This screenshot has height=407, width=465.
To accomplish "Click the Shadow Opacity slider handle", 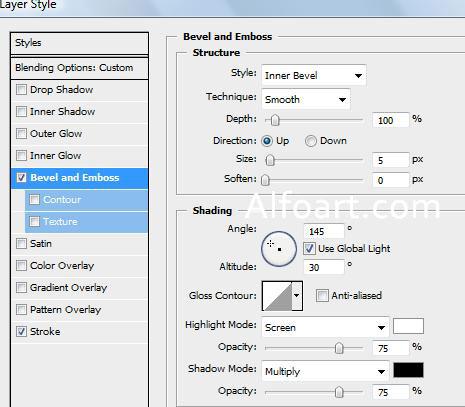I will [339, 392].
